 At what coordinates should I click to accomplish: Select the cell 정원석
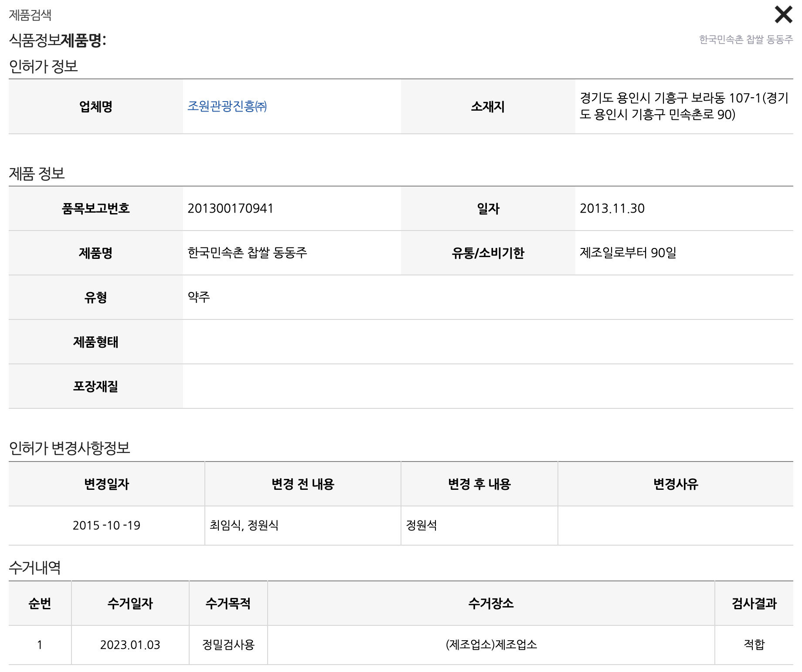(421, 525)
